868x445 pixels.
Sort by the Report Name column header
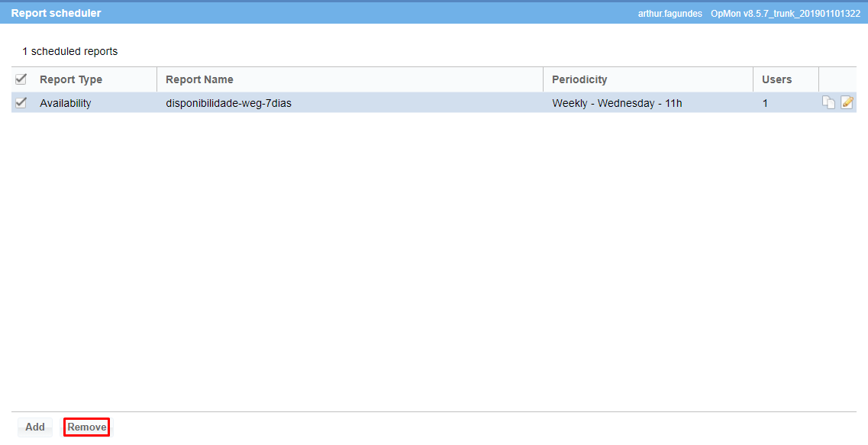[199, 79]
